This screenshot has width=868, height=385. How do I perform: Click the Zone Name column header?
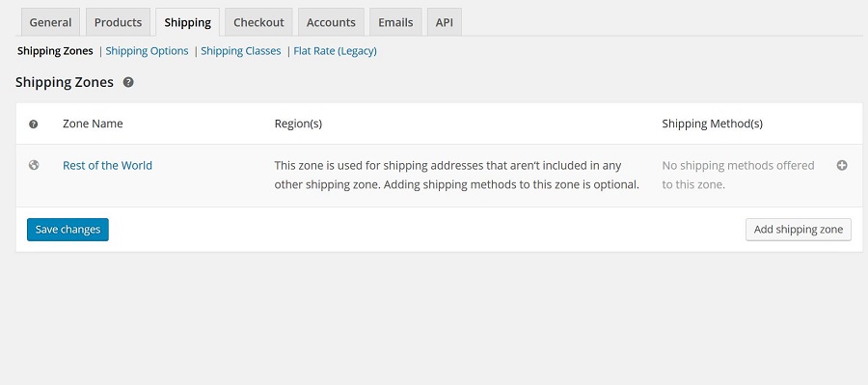tap(93, 124)
